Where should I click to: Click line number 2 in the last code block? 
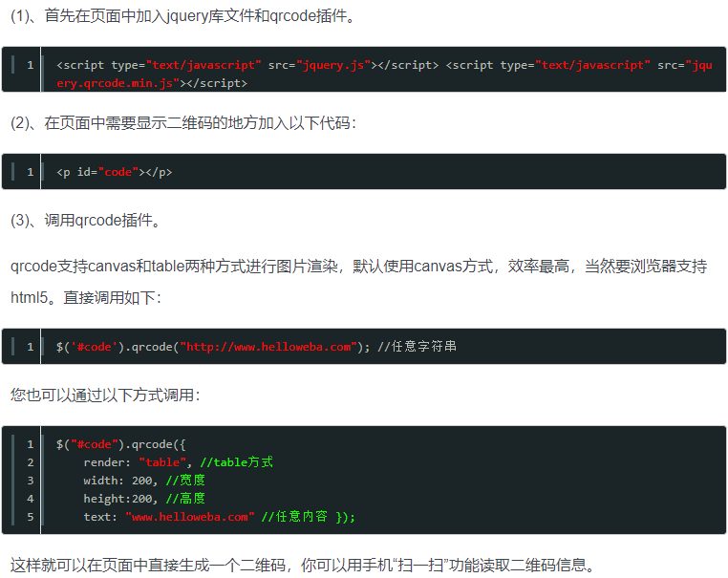click(x=31, y=462)
